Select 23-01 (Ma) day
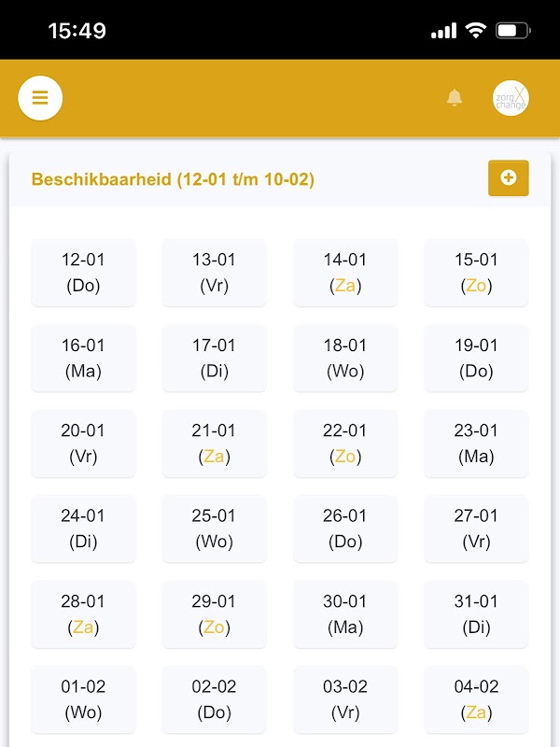The width and height of the screenshot is (560, 747). 476,444
